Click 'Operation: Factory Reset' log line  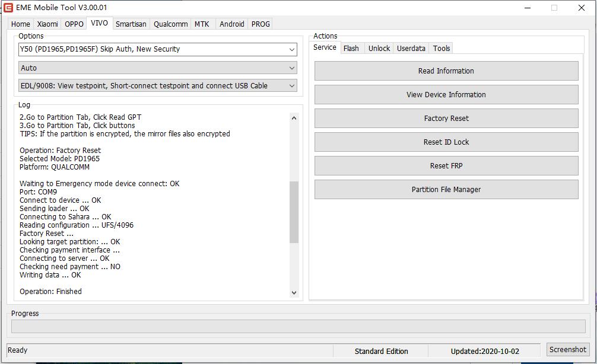60,150
